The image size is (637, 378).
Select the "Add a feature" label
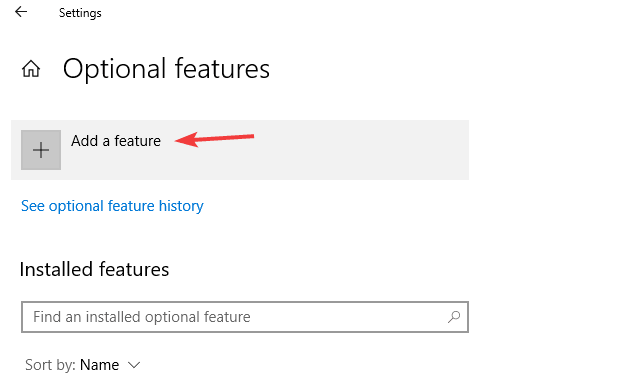[x=116, y=141]
